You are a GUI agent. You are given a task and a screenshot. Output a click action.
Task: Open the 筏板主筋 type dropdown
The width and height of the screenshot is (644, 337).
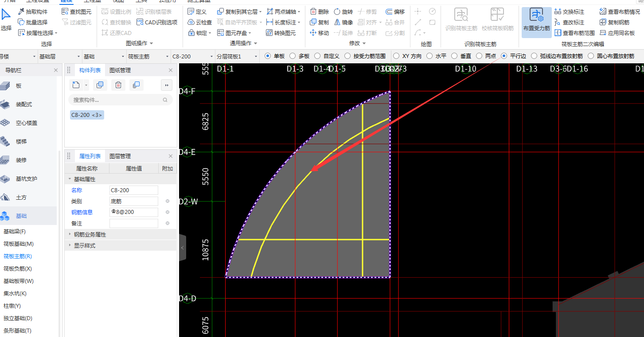[x=148, y=56]
